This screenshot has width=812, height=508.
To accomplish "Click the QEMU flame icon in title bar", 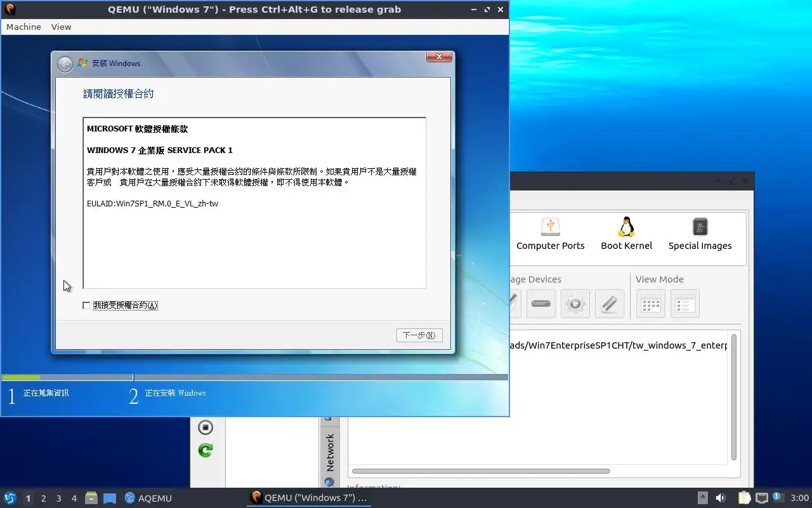I will pyautogui.click(x=10, y=10).
